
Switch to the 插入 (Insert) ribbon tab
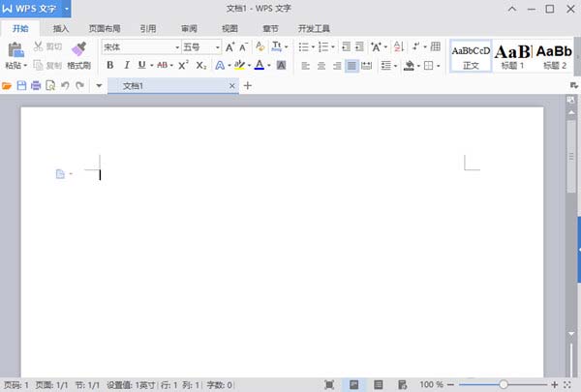61,29
